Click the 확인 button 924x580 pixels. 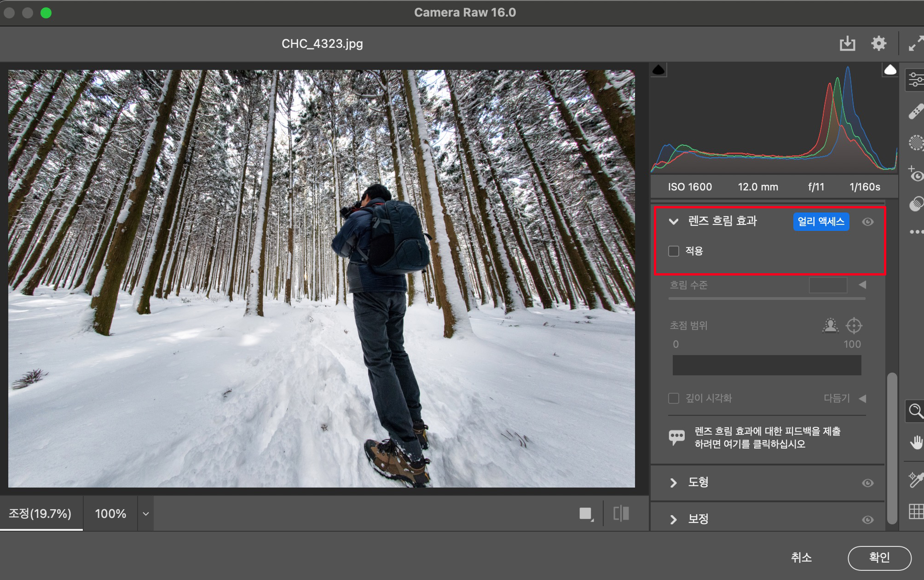879,558
